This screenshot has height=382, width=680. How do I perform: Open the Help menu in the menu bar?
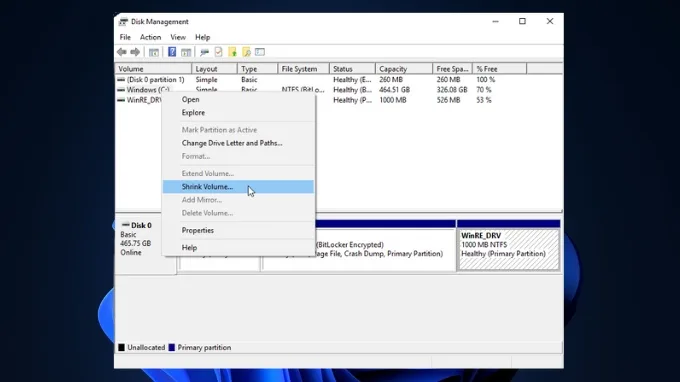tap(203, 37)
